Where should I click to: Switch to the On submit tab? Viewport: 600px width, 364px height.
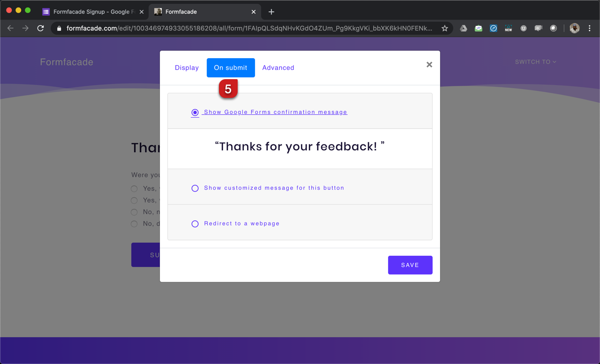point(231,67)
